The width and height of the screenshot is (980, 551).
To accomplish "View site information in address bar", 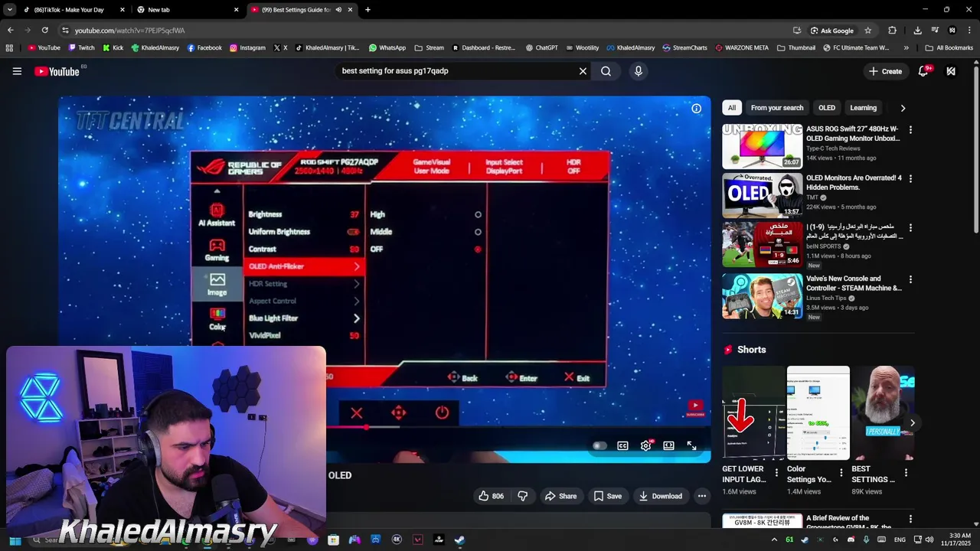I will [65, 31].
